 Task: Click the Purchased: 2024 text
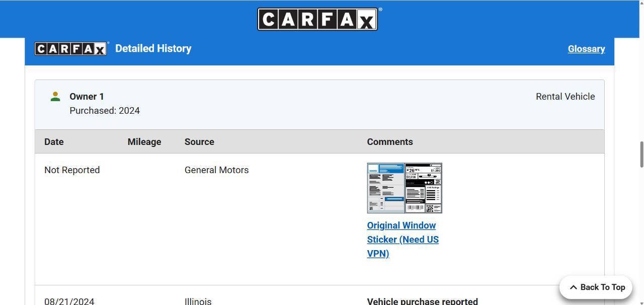coord(105,111)
